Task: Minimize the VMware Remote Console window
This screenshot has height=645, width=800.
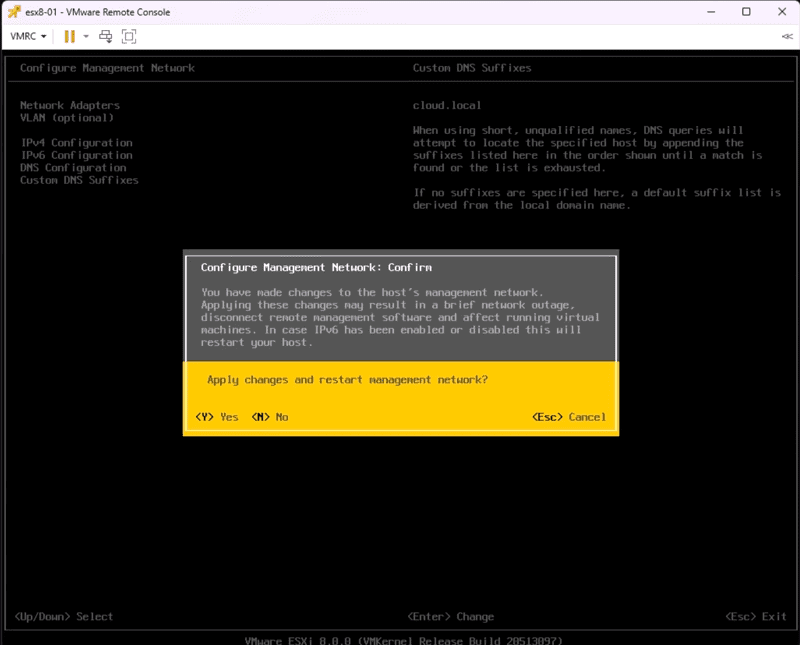Action: tap(711, 12)
